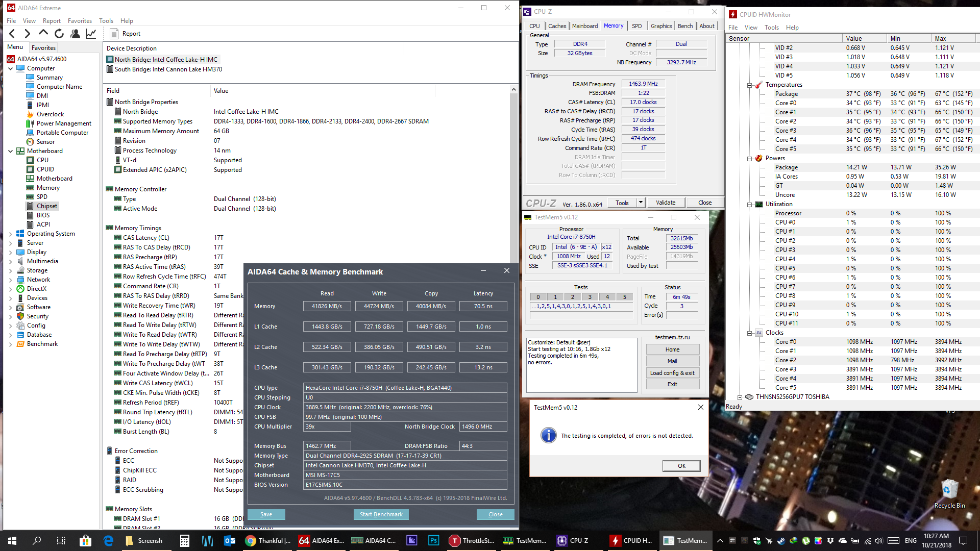This screenshot has height=551, width=980.
Task: Open the AIDA64 Report menu
Action: click(52, 21)
